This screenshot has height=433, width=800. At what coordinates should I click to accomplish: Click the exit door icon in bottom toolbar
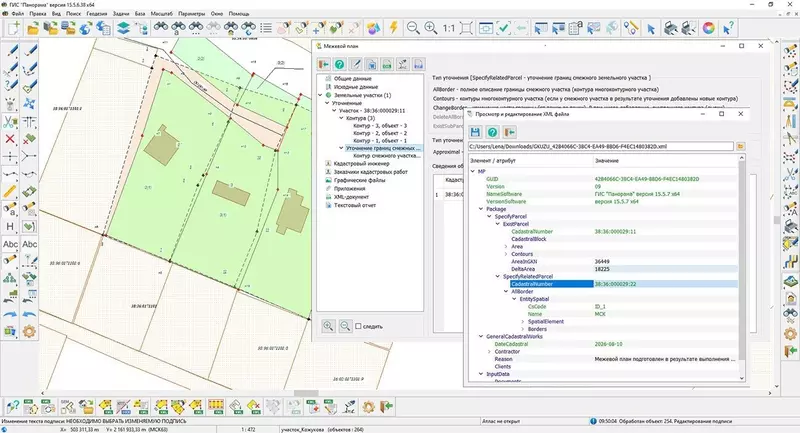386,406
